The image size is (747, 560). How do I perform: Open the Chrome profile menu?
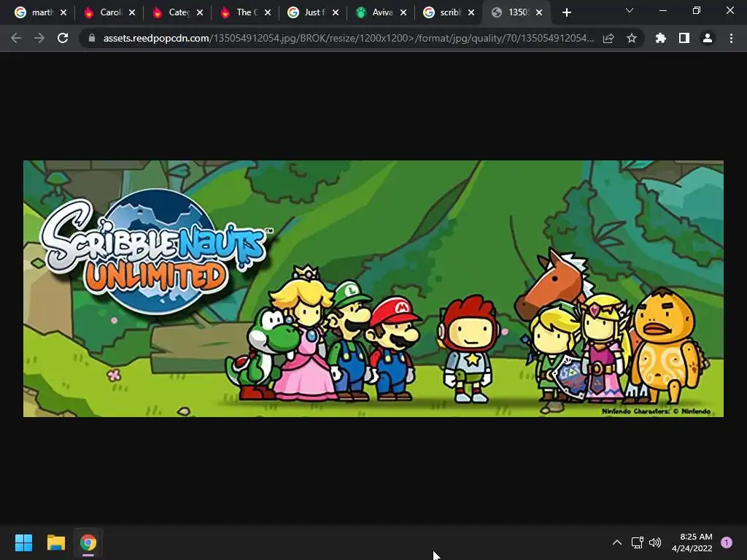708,38
